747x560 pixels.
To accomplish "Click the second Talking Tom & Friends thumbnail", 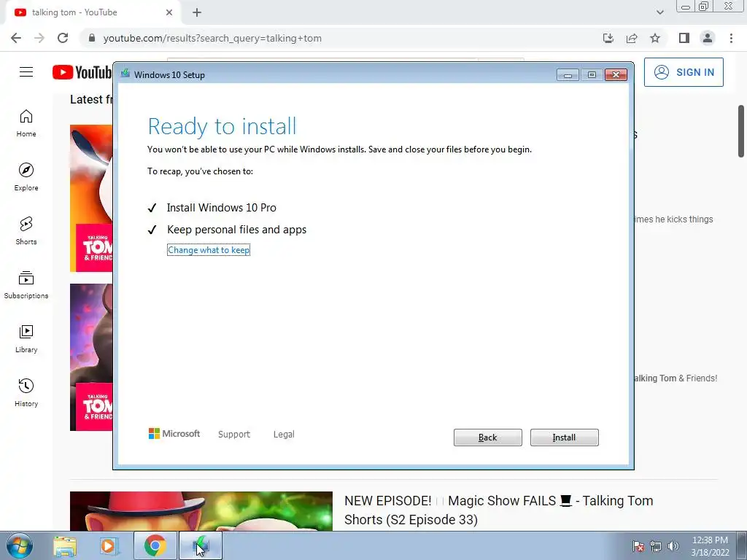I will pyautogui.click(x=91, y=357).
